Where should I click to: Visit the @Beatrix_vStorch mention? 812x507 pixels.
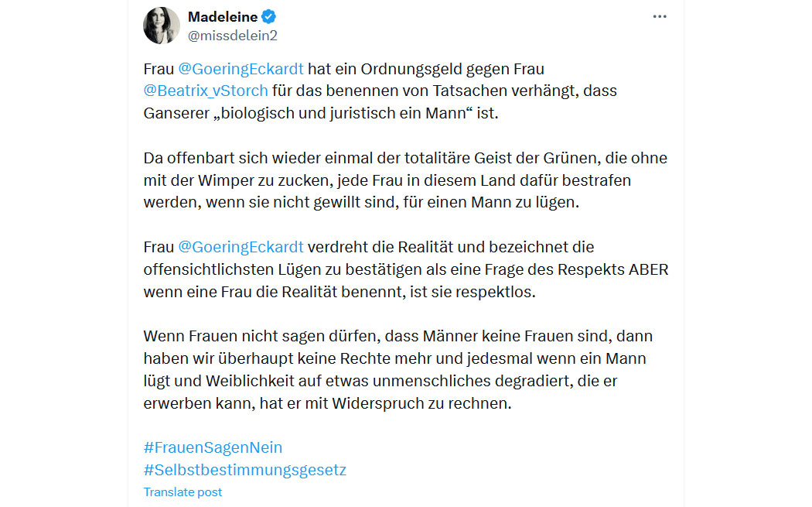[x=206, y=91]
